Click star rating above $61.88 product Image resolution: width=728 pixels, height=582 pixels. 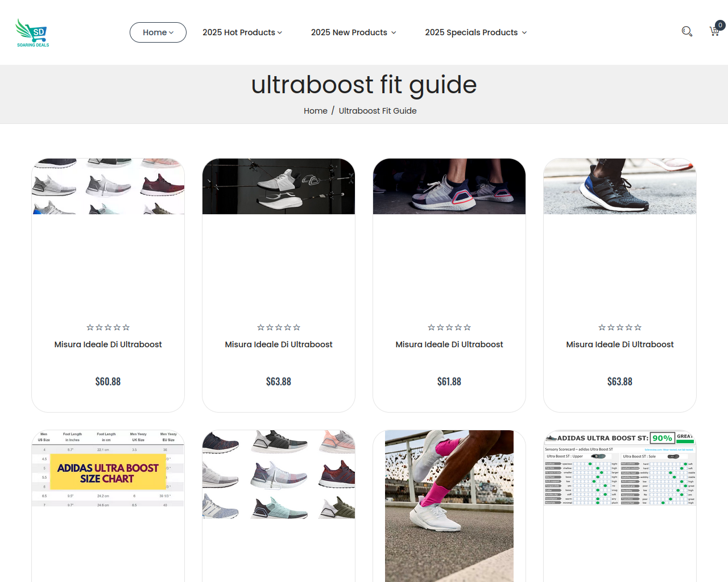[x=449, y=327]
